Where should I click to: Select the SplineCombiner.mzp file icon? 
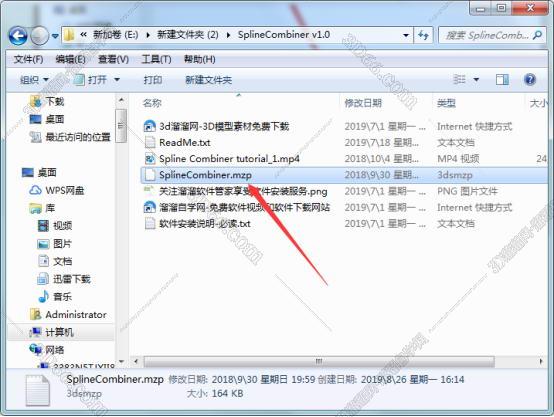[150, 175]
